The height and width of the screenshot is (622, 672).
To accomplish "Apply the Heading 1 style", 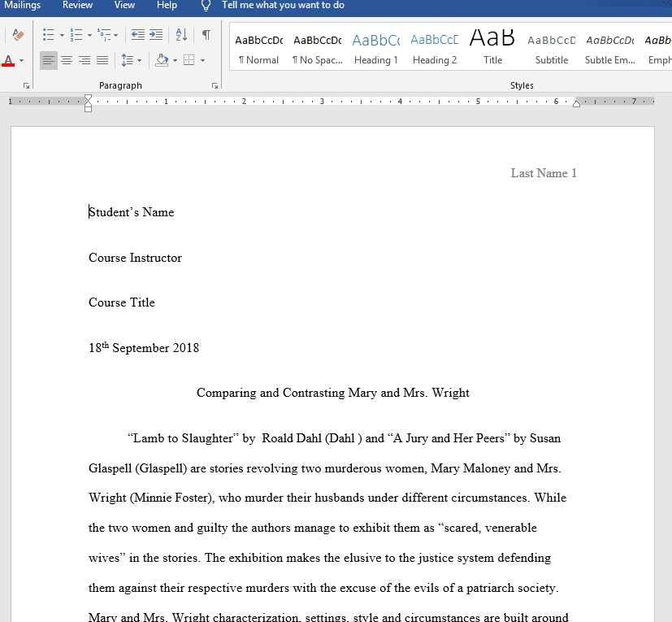I will point(375,49).
